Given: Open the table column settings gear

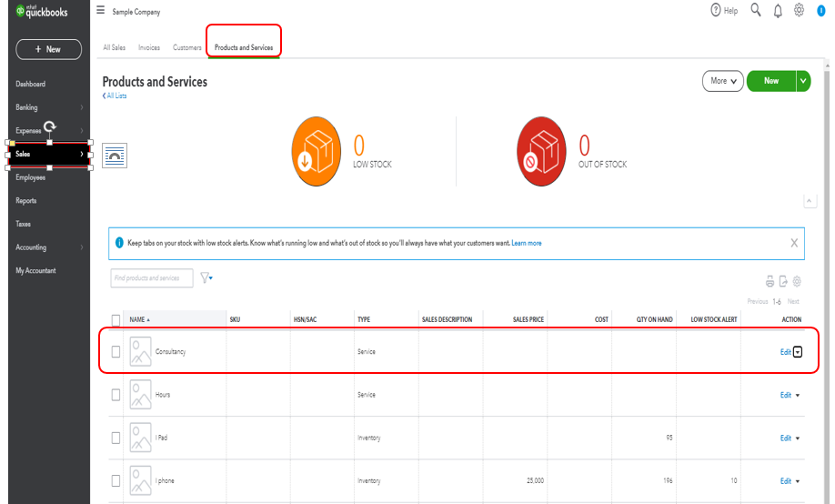Looking at the screenshot, I should point(797,281).
